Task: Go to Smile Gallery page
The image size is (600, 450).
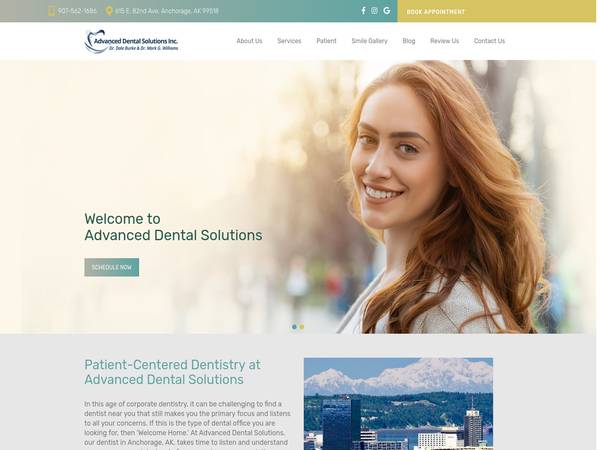Action: 369,41
